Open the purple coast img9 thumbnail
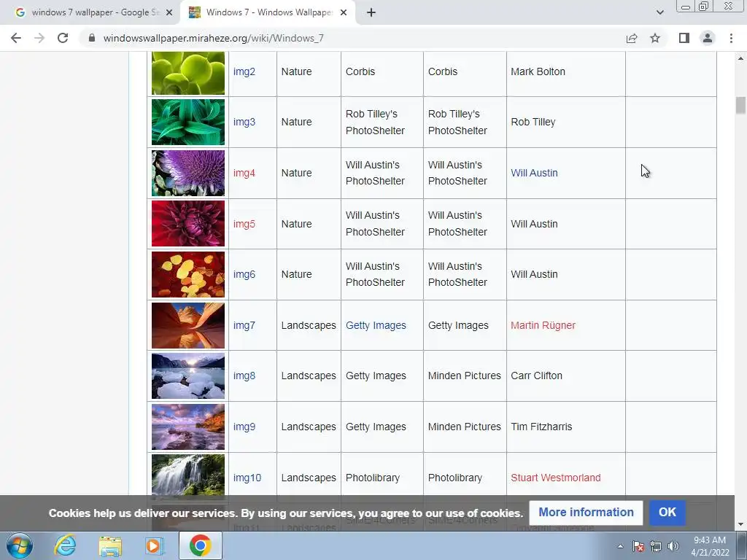Image resolution: width=747 pixels, height=560 pixels. [188, 427]
